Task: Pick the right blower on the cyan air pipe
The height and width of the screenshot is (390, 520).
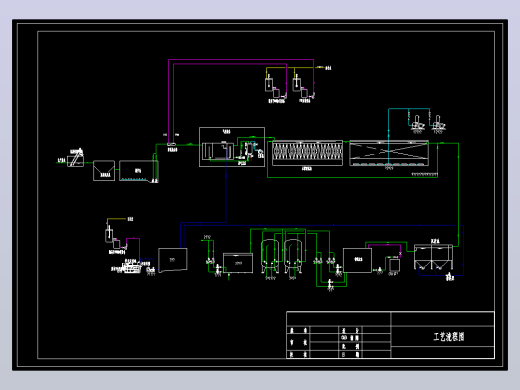Action: click(438, 123)
